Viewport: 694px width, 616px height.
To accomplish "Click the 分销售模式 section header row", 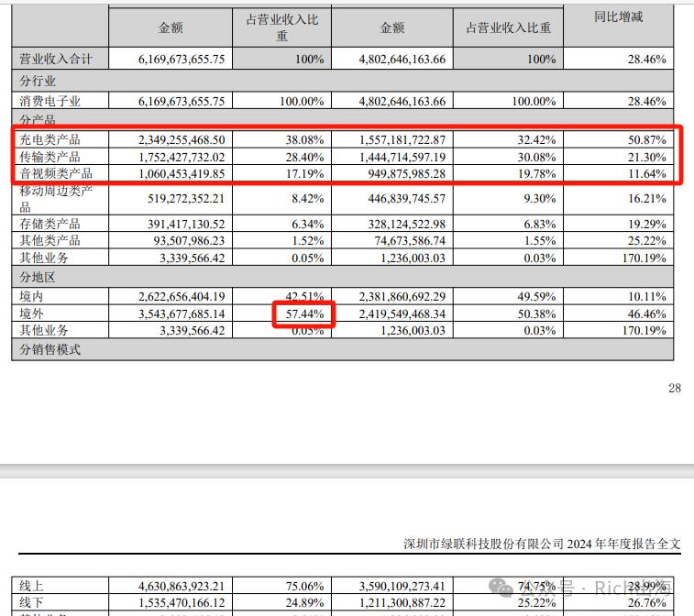I will (x=343, y=349).
